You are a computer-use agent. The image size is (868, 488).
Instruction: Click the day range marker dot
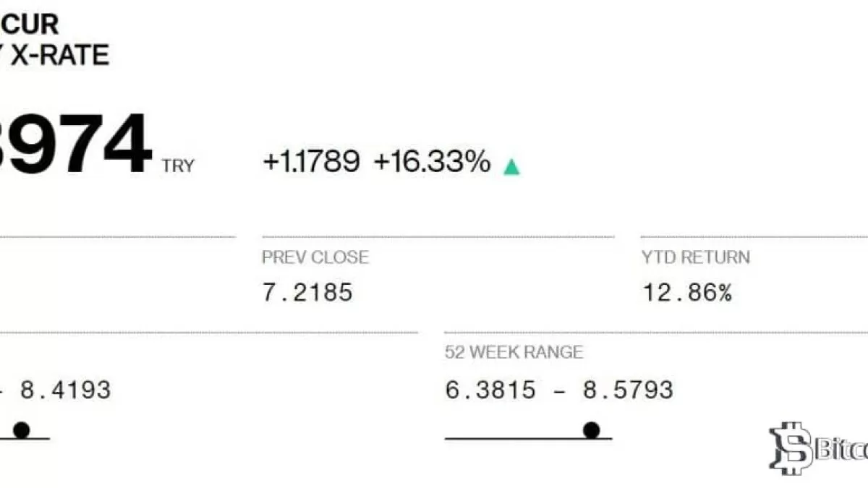21,430
